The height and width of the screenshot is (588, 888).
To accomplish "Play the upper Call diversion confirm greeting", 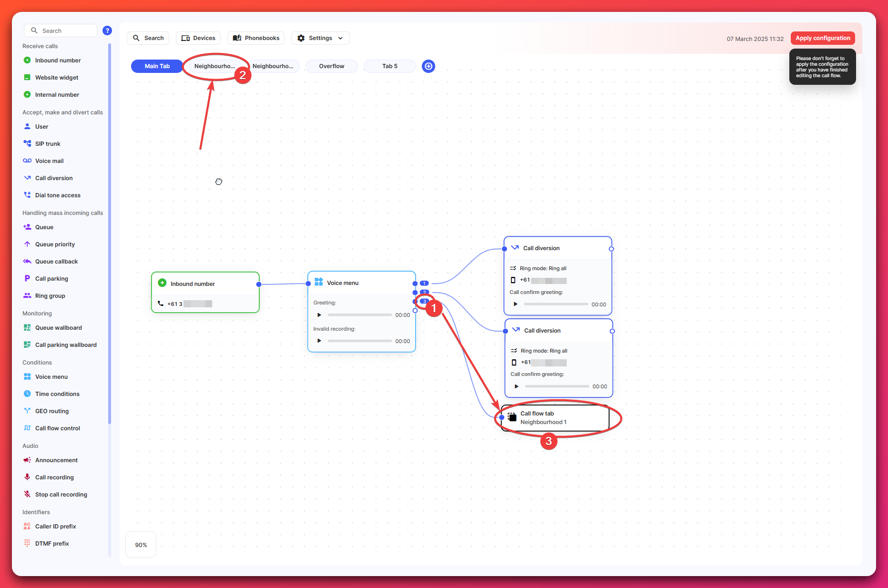I will (516, 304).
